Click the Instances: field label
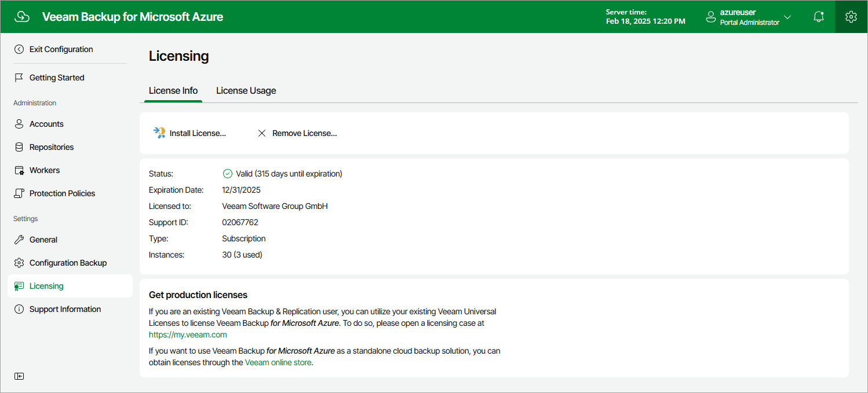 [166, 255]
